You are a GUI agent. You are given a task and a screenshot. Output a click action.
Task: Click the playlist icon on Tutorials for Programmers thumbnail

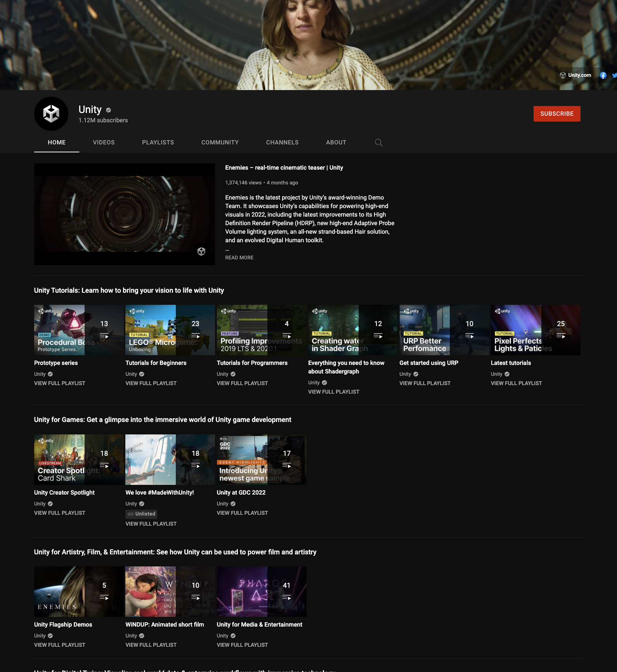(287, 336)
